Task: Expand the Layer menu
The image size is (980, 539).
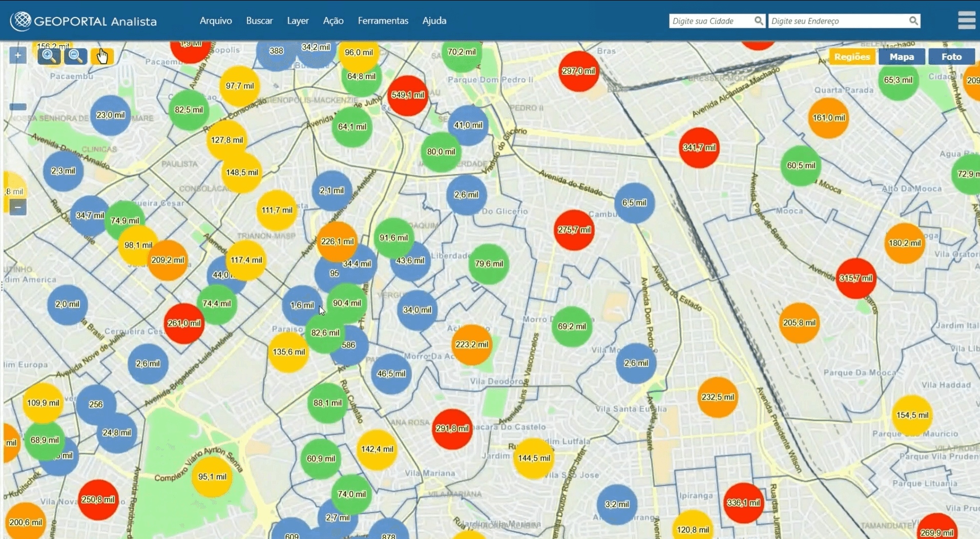Action: click(298, 21)
